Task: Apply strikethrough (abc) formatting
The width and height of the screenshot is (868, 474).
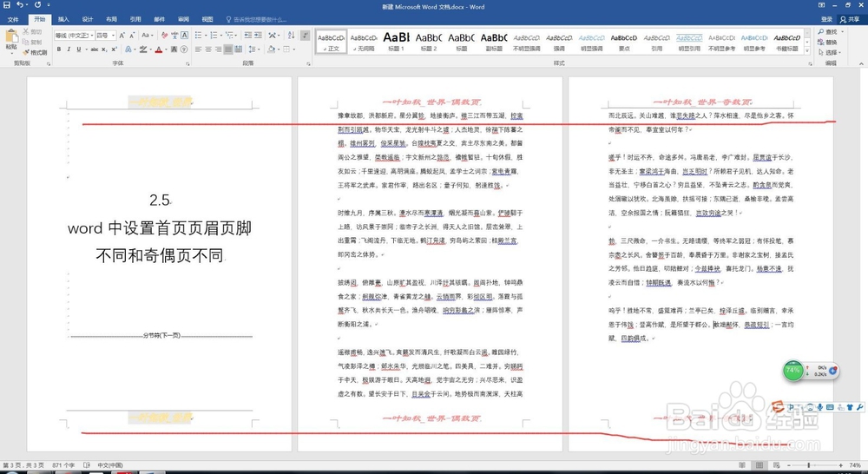Action: [x=94, y=49]
